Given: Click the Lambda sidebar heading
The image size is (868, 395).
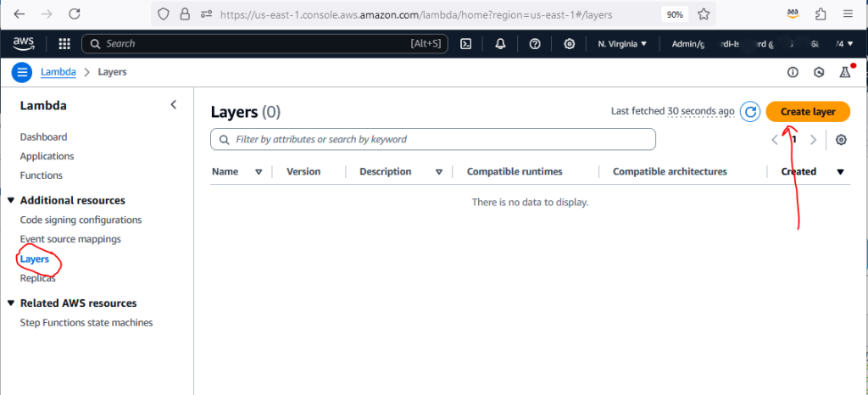Looking at the screenshot, I should (43, 105).
